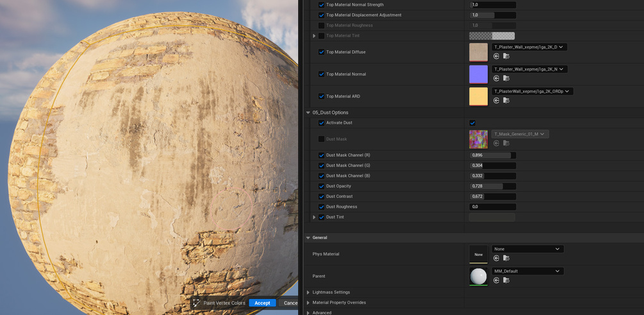Expand the Advanced section
Viewport: 644px width, 315px height.
(308, 312)
